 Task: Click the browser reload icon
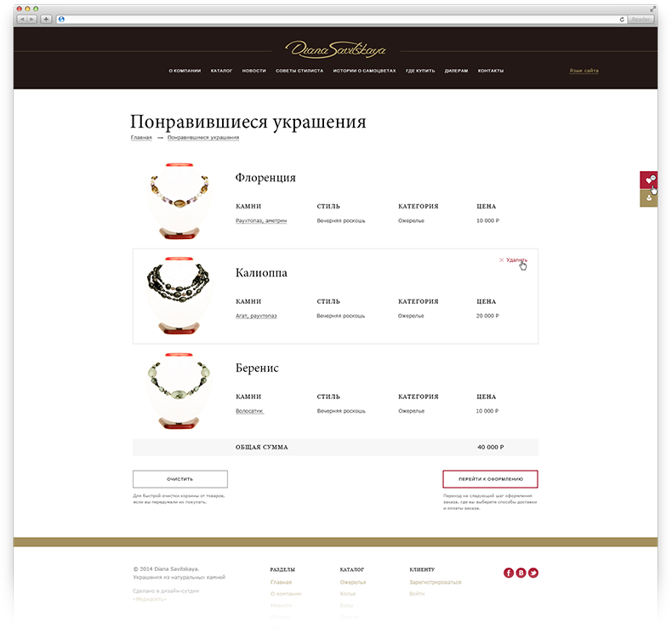pyautogui.click(x=622, y=20)
